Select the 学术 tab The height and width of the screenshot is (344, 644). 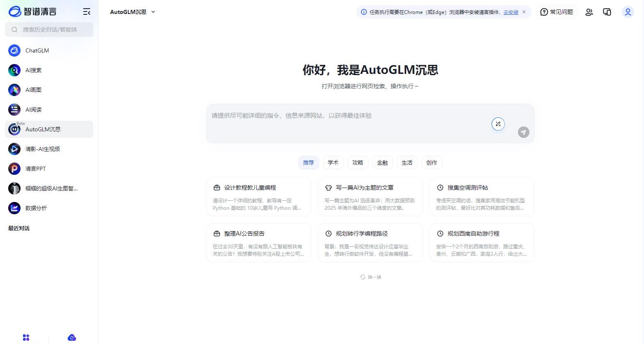pos(333,163)
